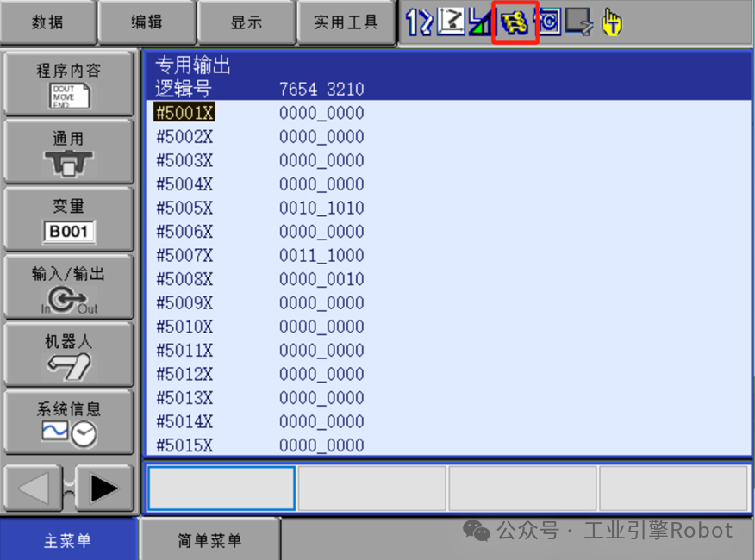The height and width of the screenshot is (560, 755).
Task: Click the system state screen icon
Action: pyautogui.click(x=579, y=22)
